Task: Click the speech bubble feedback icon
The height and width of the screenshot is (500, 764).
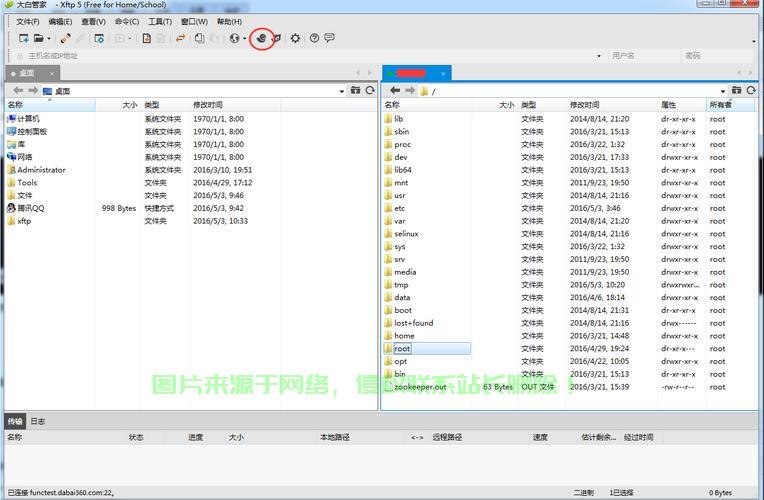Action: (x=329, y=38)
